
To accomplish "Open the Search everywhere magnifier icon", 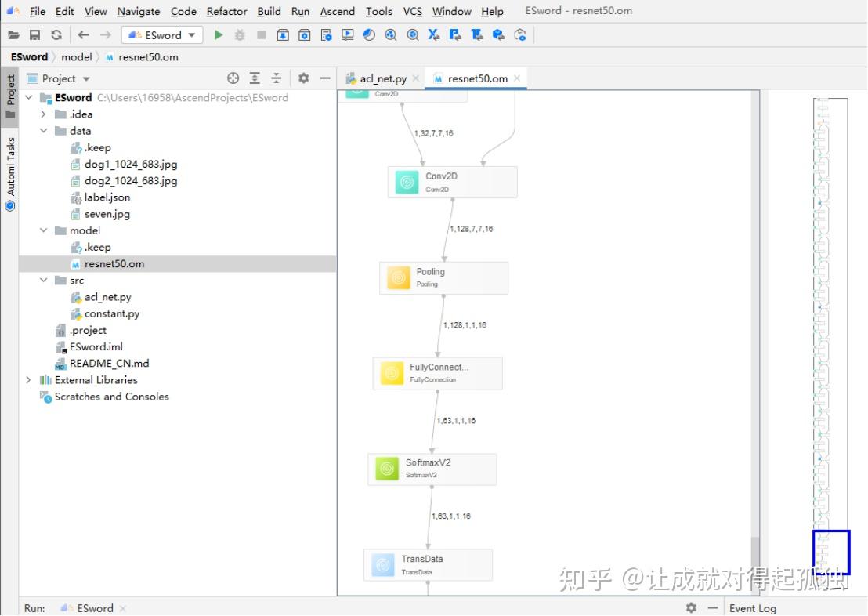I will (x=413, y=34).
